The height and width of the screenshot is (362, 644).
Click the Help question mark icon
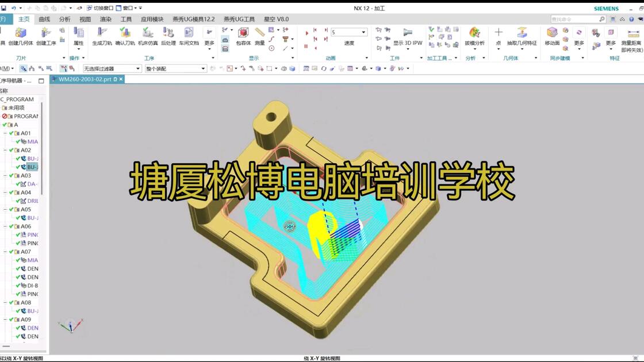click(631, 19)
